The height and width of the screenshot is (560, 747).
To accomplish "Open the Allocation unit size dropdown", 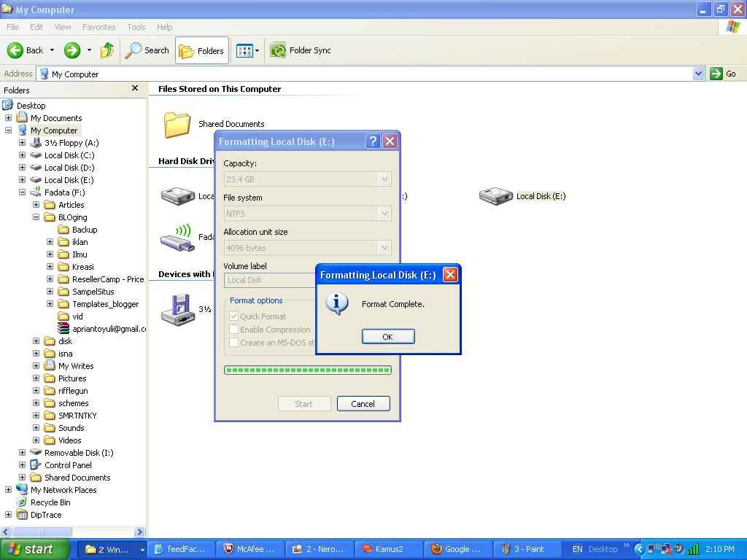I will click(384, 248).
